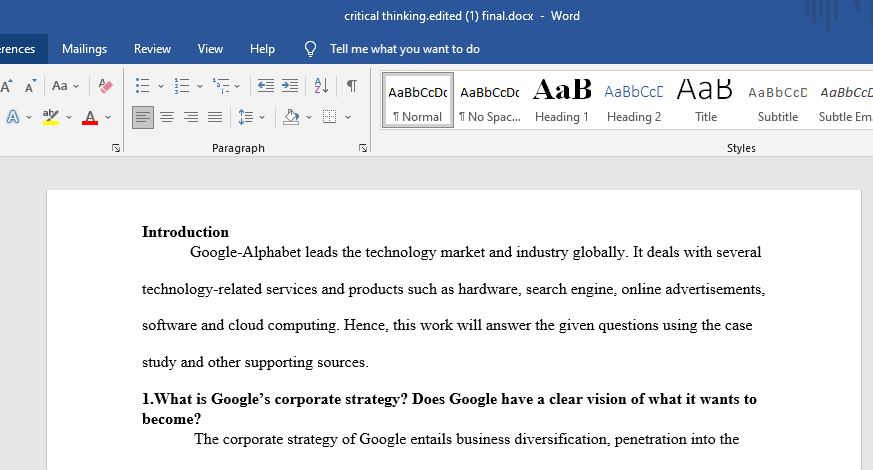Viewport: 873px width, 470px height.
Task: Apply the Heading 1 style
Action: coord(562,101)
